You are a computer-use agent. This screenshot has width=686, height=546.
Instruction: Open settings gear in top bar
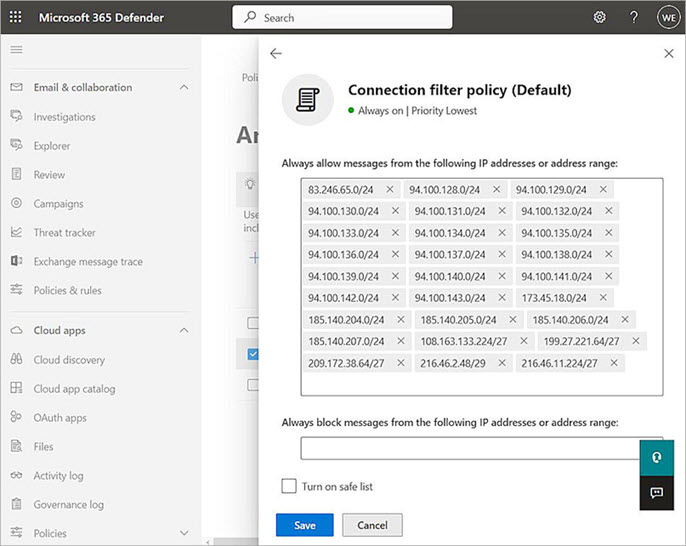[599, 17]
